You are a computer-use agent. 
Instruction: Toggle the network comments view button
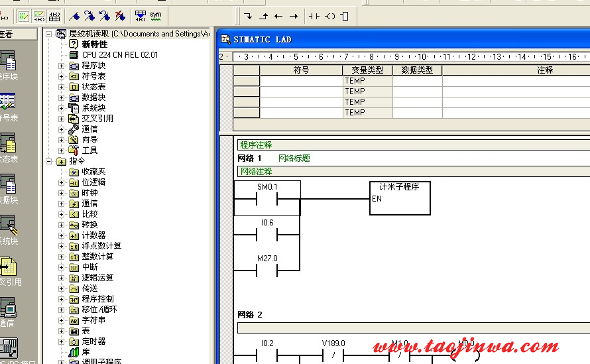(39, 16)
